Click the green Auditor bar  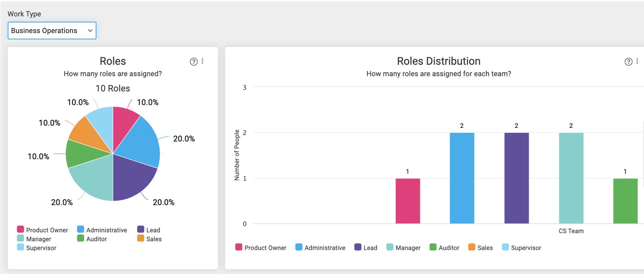click(x=625, y=201)
